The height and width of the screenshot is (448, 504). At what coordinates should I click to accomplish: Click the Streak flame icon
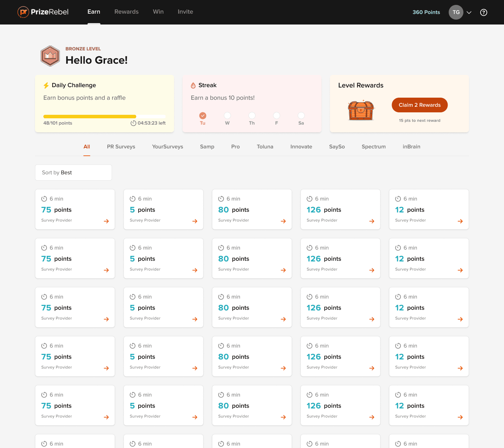click(x=193, y=85)
